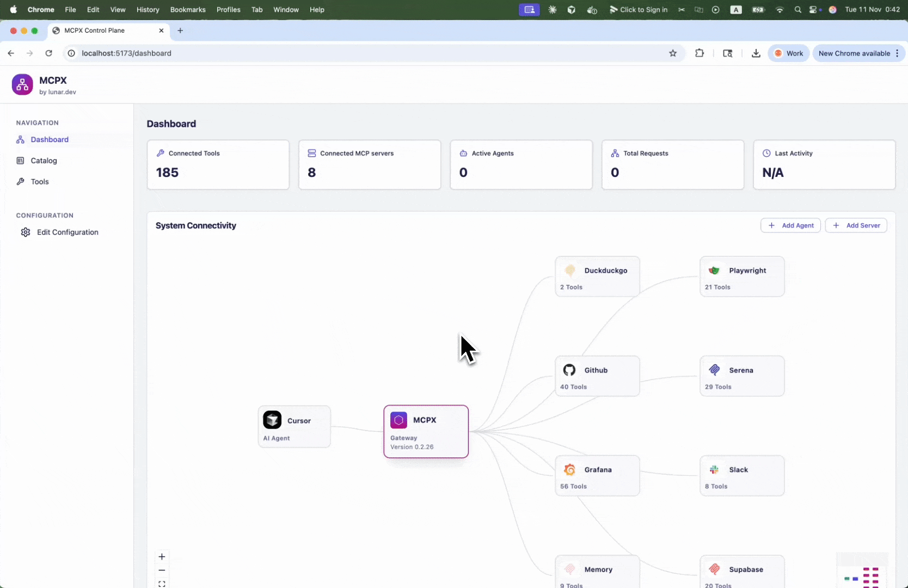Open the Bookmarks menu in the menu bar

[188, 9]
